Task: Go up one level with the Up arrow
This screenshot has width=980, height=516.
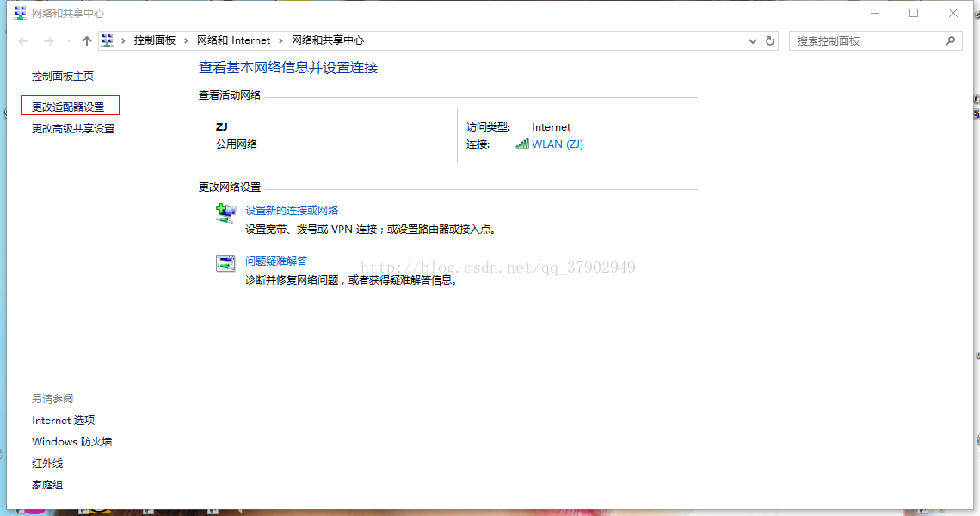Action: 86,41
